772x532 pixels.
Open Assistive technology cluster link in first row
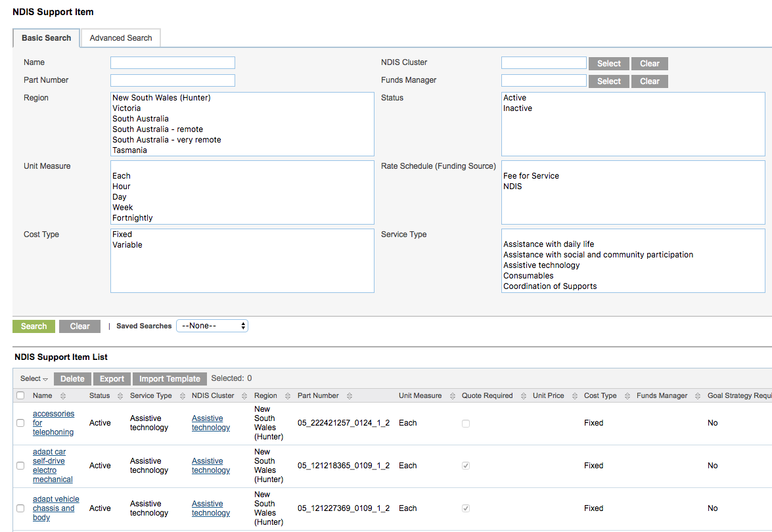click(211, 423)
